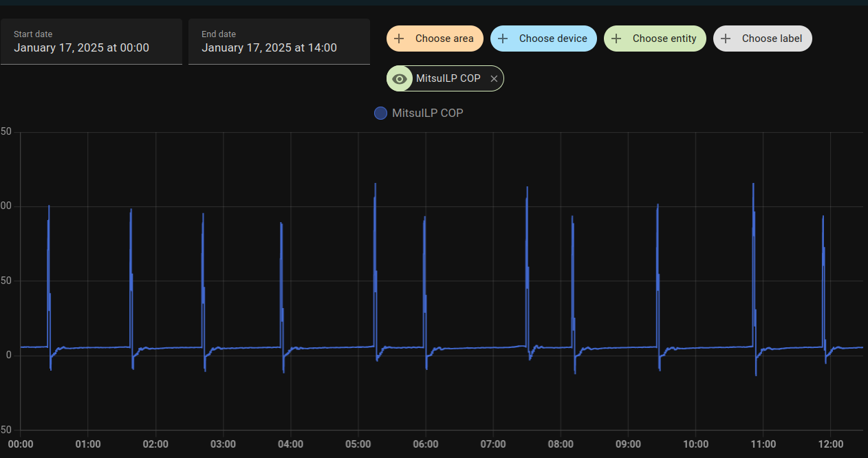Screen dimensions: 868x458
Task: Open the Start date picker field
Action: (x=91, y=42)
